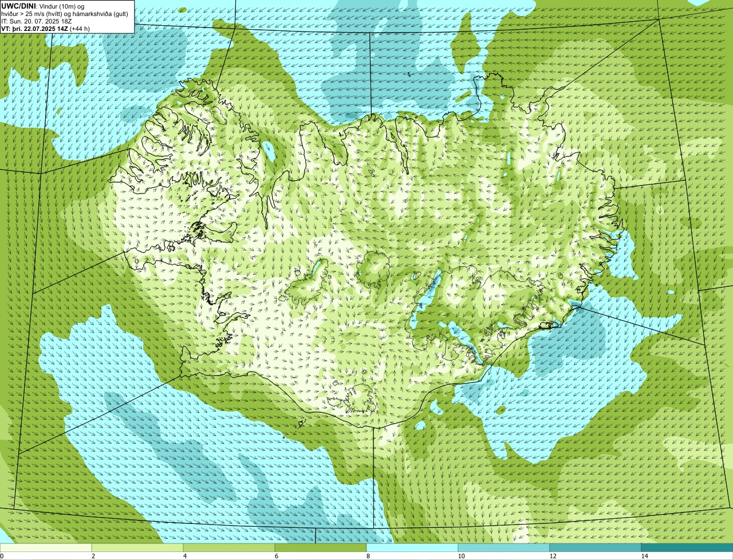Click the 6–8 m/s olive green legend swatch
The image size is (733, 560).
point(321,547)
